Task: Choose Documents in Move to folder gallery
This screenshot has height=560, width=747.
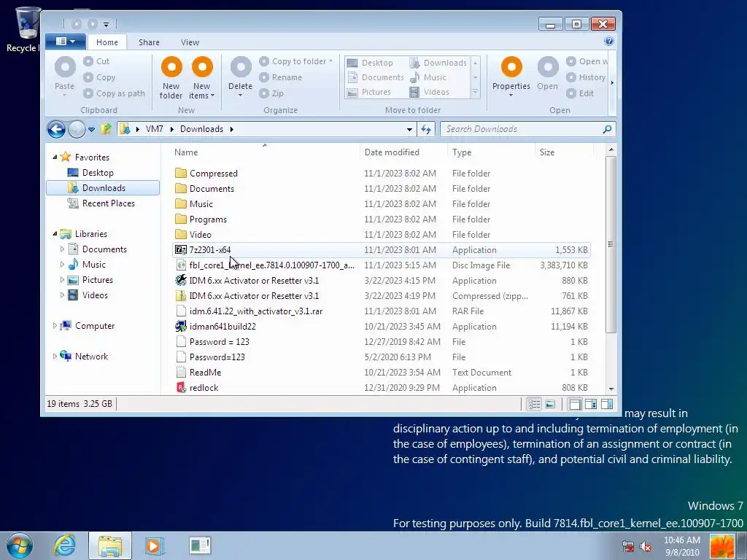Action: pyautogui.click(x=376, y=77)
